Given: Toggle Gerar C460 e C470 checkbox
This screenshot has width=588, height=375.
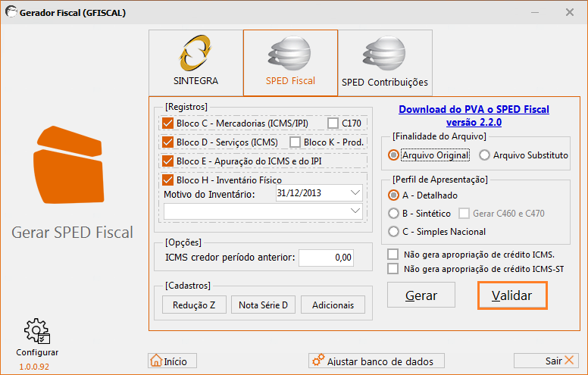Looking at the screenshot, I should click(464, 214).
